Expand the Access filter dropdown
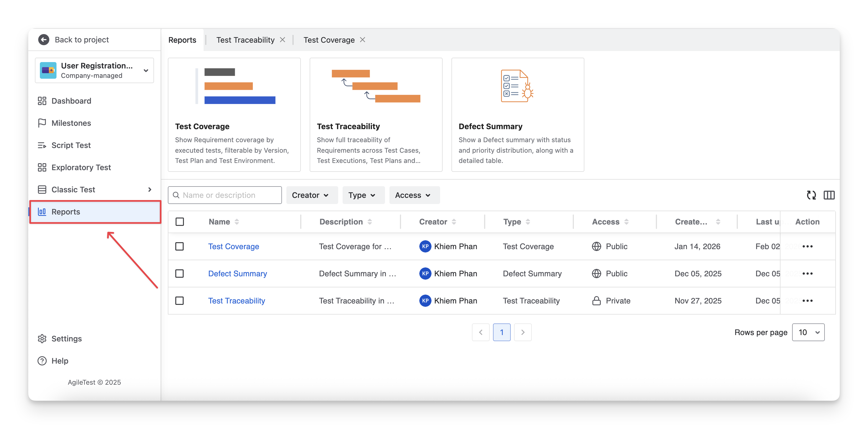868x429 pixels. [413, 195]
